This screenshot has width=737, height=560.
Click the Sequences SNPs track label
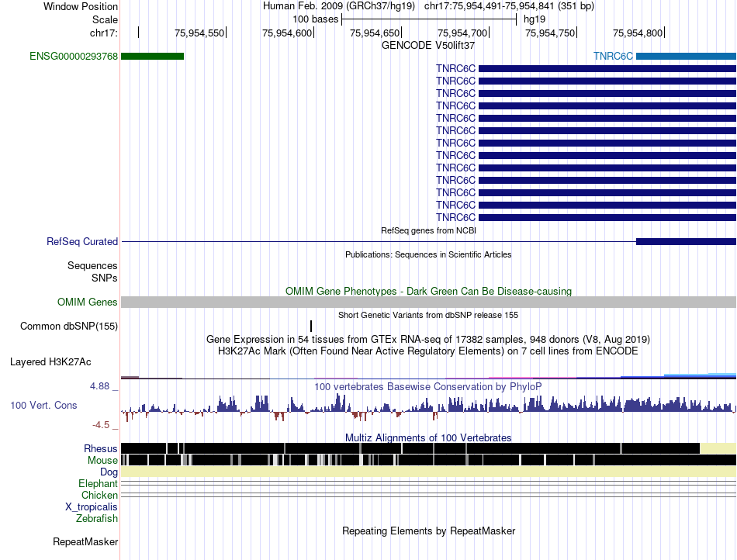point(92,271)
